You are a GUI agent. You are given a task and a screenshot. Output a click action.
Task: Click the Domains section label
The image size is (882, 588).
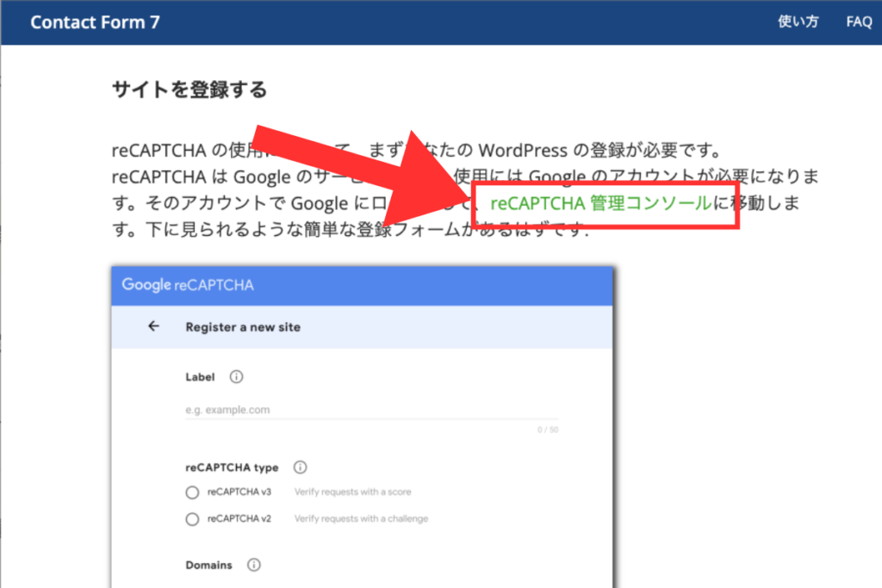(x=208, y=566)
